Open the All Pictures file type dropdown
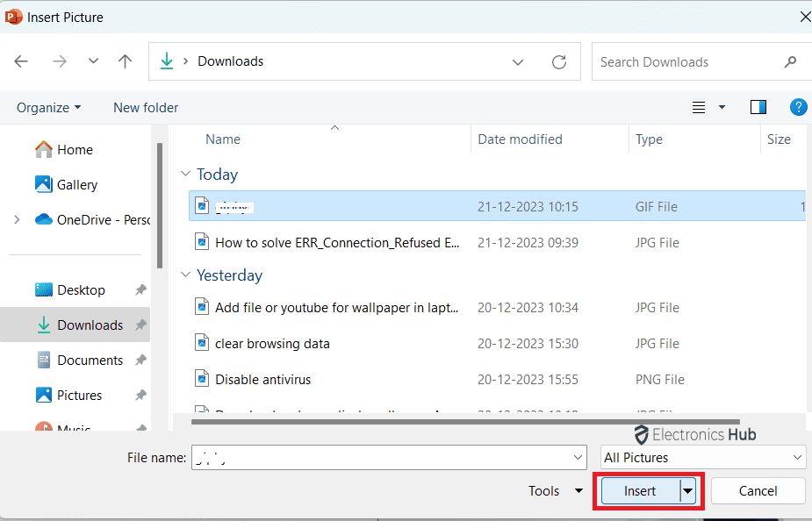 pos(702,457)
